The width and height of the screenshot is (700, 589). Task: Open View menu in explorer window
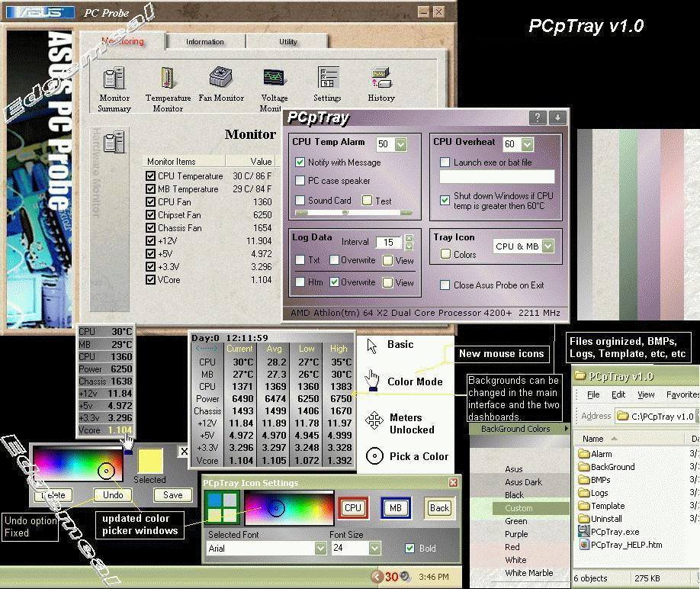[646, 394]
